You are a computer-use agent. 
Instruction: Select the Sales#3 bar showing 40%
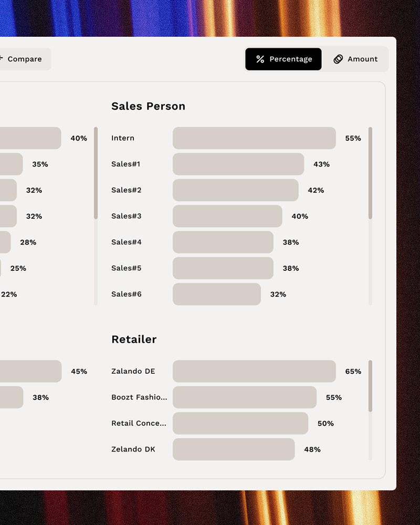227,216
